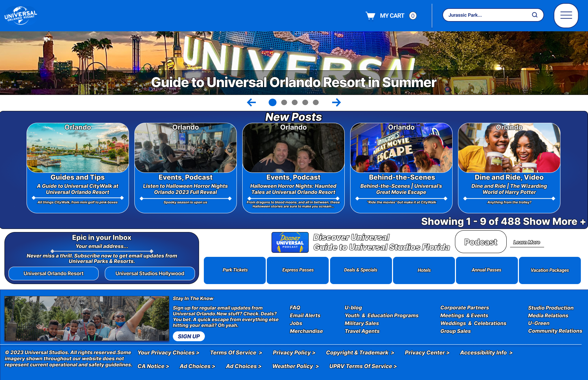The image size is (588, 380).
Task: Open the Guides and Tips CityWalk card
Action: click(x=78, y=168)
